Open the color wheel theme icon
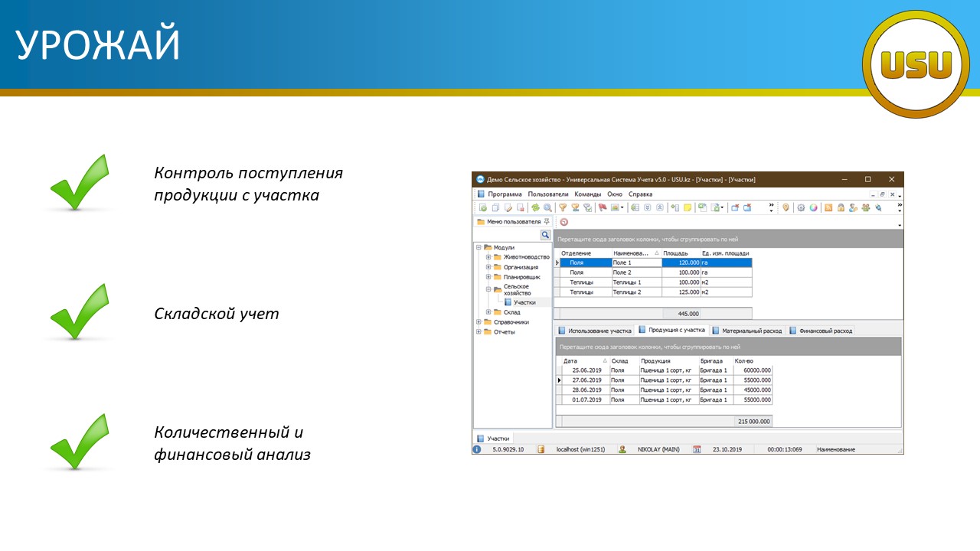Screen dimensions: 980x551 813,207
